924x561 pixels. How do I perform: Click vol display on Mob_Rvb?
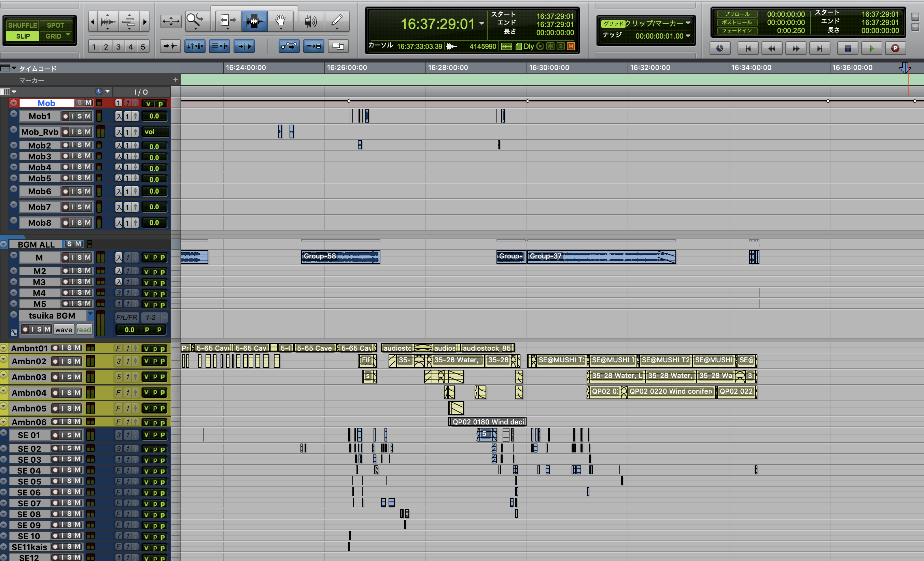[x=155, y=132]
